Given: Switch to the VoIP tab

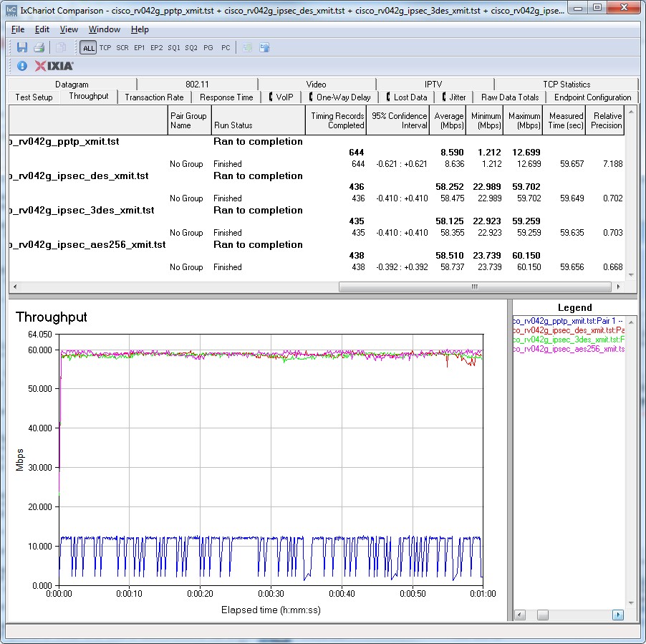Looking at the screenshot, I should click(281, 97).
